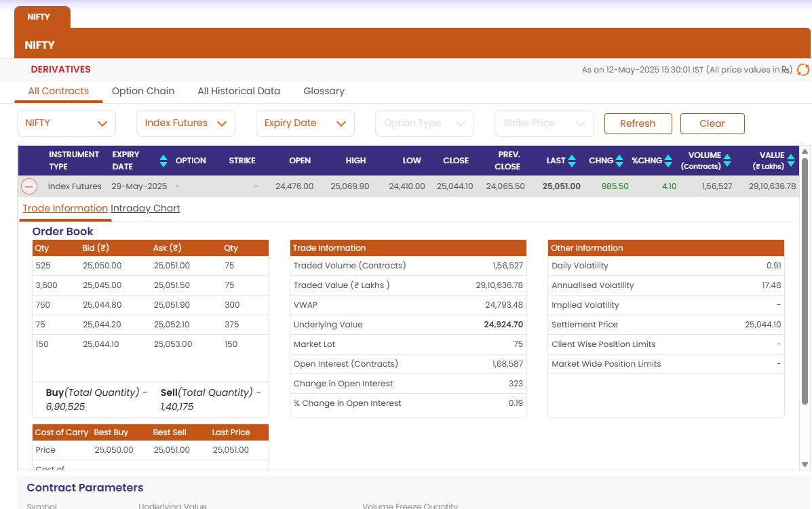Open the Intraday Chart link
This screenshot has height=509, width=812.
coord(145,208)
